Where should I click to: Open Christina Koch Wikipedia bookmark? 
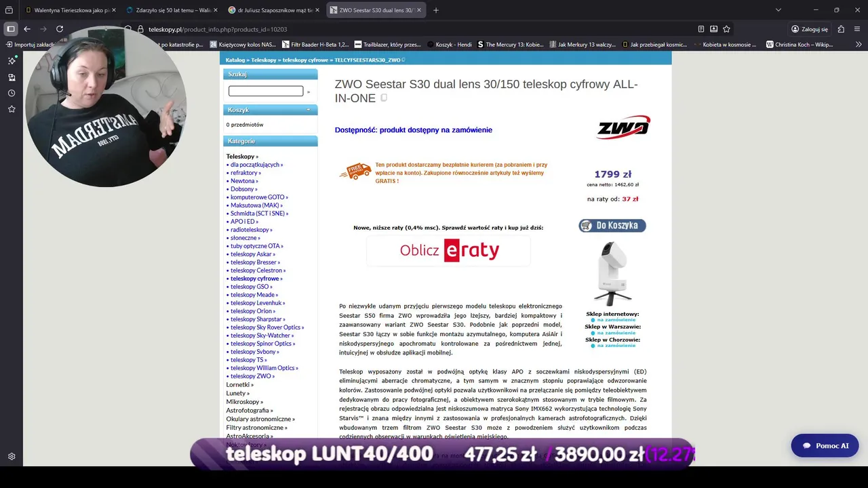800,45
